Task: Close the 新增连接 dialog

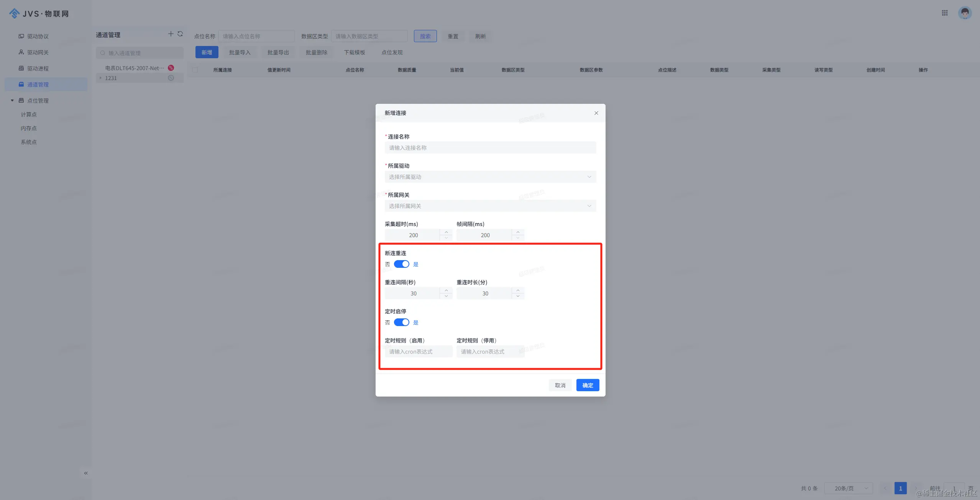Action: [x=596, y=113]
